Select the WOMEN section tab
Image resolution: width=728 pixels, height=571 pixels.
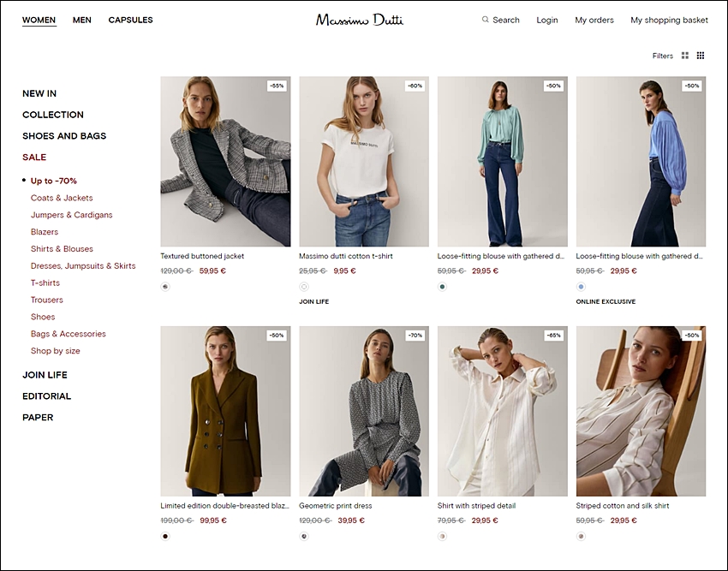[x=39, y=20]
